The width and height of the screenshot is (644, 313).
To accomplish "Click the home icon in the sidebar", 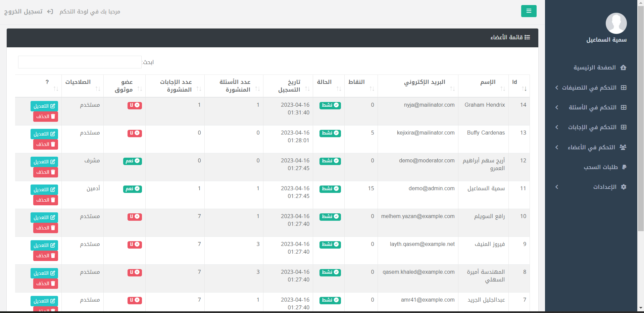I will (x=623, y=67).
